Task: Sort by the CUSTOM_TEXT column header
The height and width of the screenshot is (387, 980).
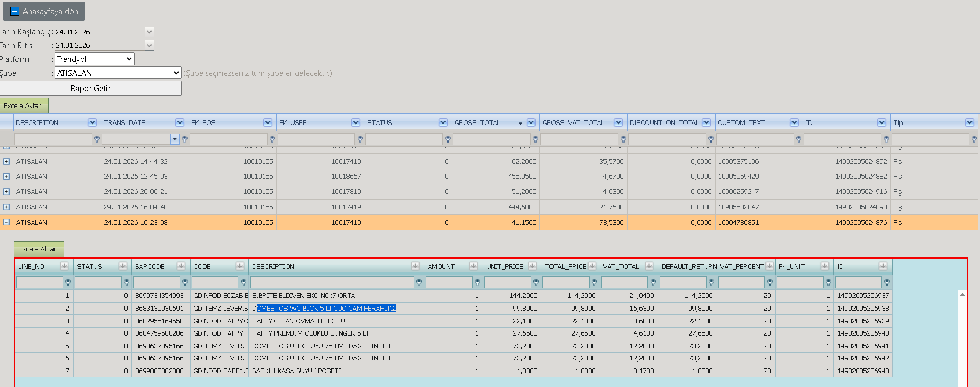Action: click(741, 122)
